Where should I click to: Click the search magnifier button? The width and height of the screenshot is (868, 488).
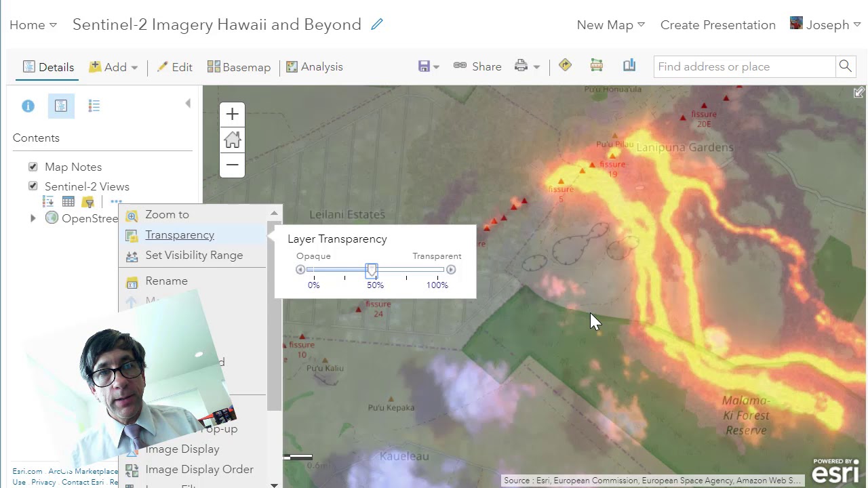(845, 66)
